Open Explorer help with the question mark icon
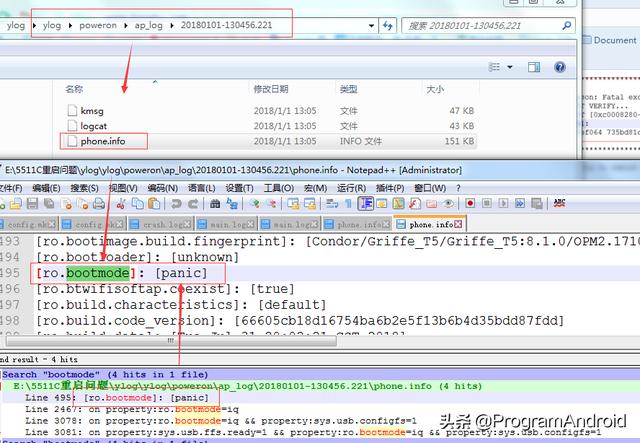The height and width of the screenshot is (443, 640). [560, 67]
